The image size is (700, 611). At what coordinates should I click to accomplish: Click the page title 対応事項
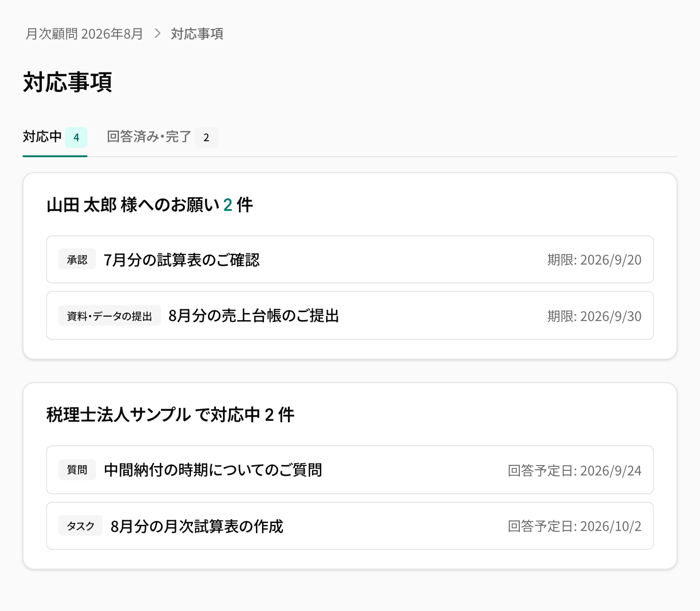pyautogui.click(x=67, y=82)
